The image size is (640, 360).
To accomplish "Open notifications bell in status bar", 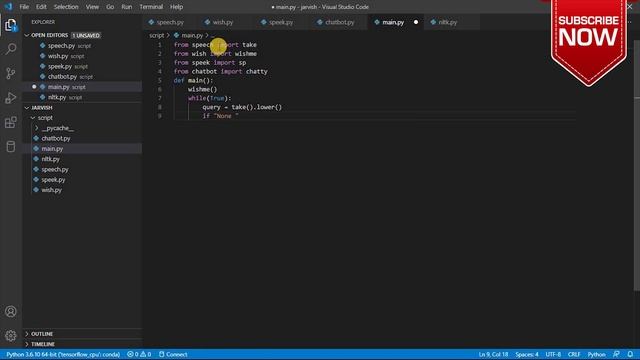I will pyautogui.click(x=630, y=354).
